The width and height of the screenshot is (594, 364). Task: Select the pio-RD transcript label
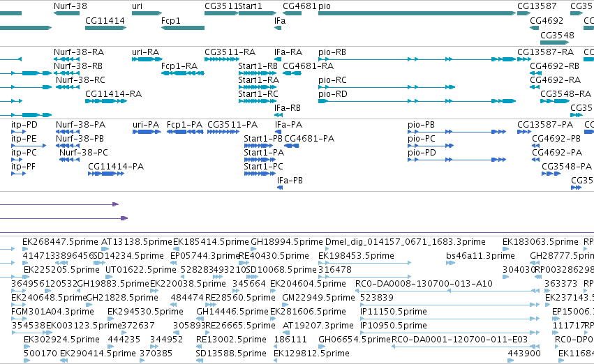pos(333,94)
